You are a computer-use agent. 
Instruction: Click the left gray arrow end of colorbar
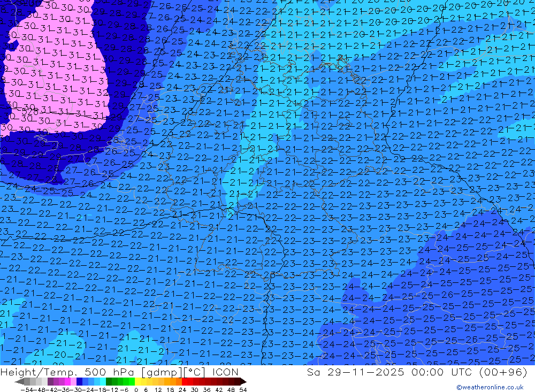coord(19,382)
